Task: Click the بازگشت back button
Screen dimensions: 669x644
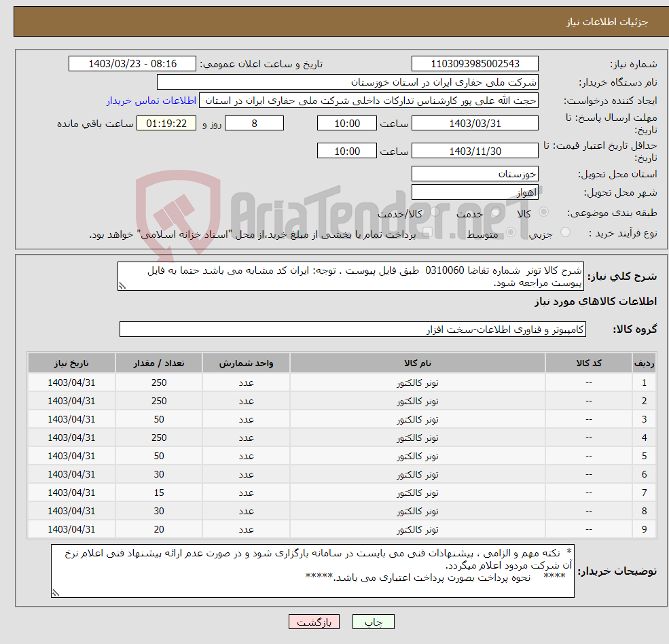Action: [314, 622]
